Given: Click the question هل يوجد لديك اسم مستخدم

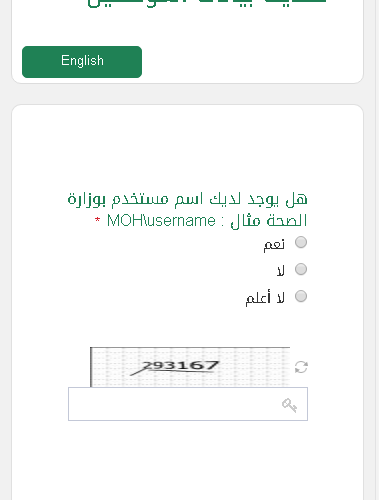Looking at the screenshot, I should coord(187,210).
